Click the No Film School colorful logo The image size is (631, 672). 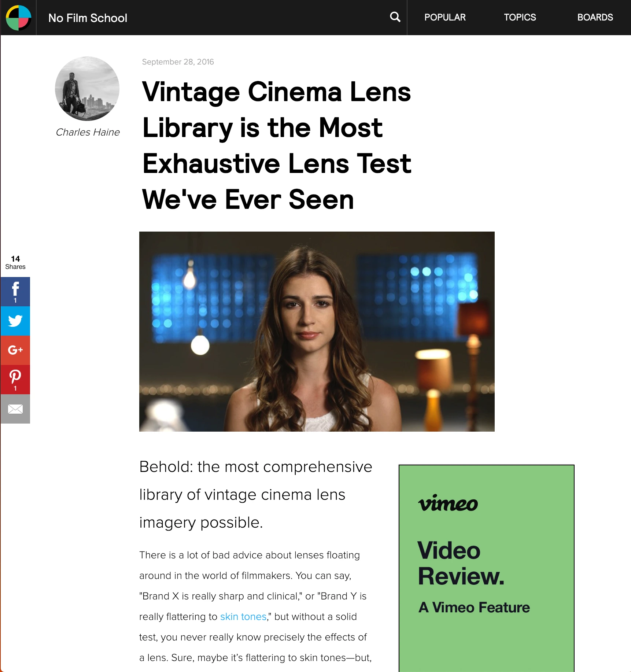pos(18,18)
